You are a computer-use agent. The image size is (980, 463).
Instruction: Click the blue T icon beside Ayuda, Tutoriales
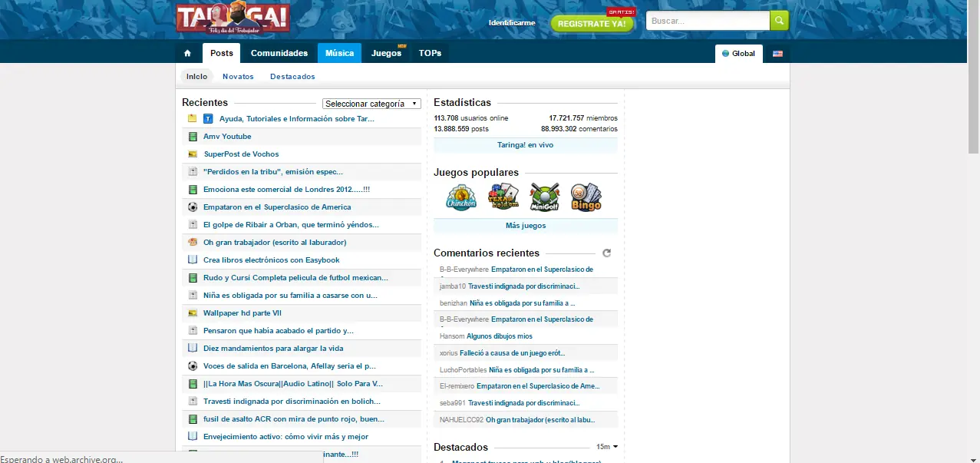[208, 119]
